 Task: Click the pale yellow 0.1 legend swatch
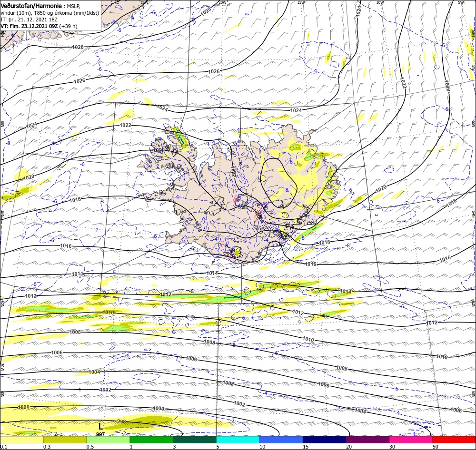coord(22,440)
